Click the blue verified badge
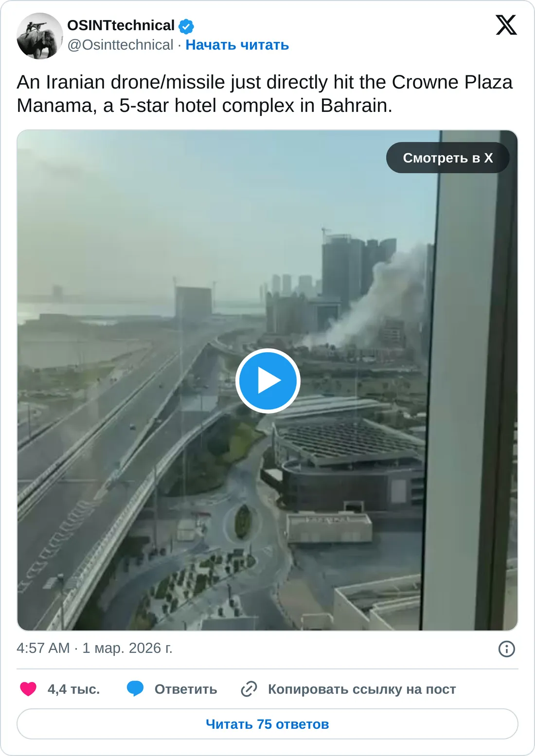 coord(186,26)
